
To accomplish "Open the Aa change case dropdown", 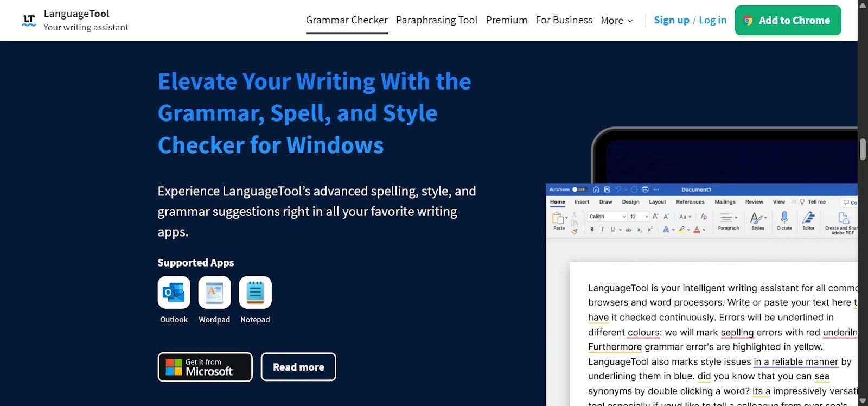I will pos(685,217).
